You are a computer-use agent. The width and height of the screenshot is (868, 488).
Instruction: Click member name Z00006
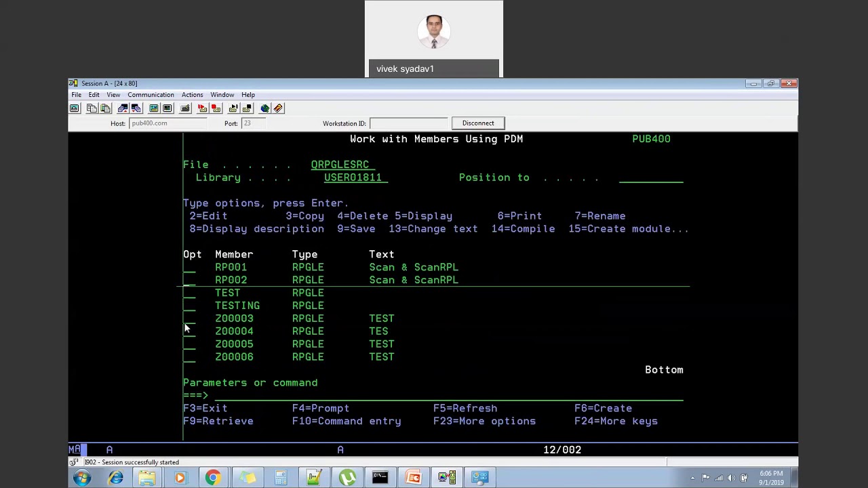pos(234,357)
